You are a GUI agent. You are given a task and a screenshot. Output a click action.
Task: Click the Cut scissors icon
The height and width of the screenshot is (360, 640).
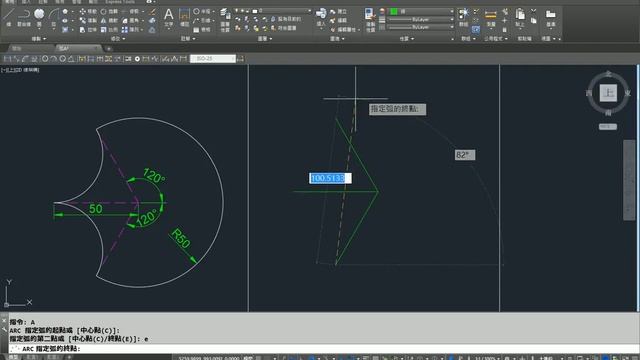point(533,11)
